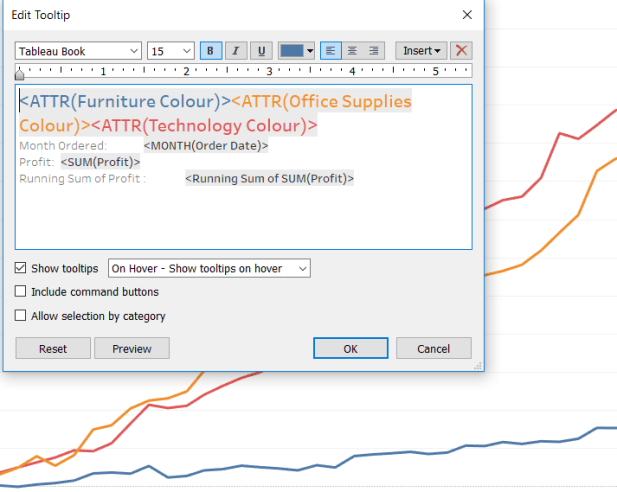The height and width of the screenshot is (492, 617).
Task: Confirm with the OK button
Action: 351,348
